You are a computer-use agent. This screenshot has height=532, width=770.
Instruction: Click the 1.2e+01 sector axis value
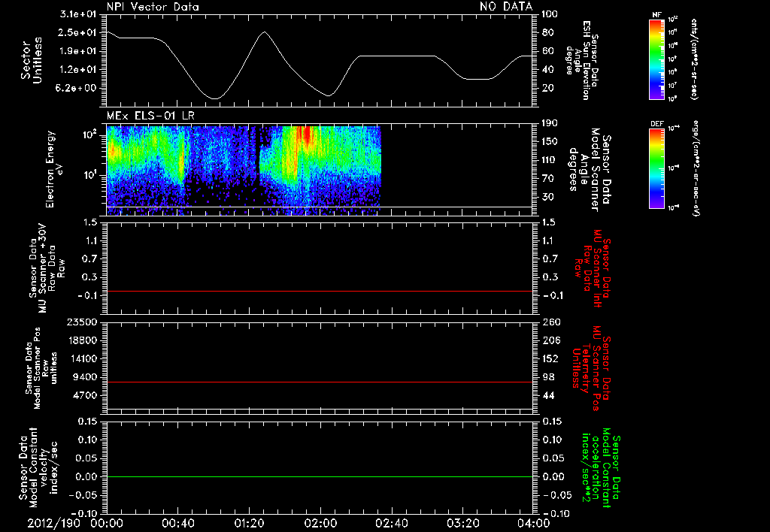click(77, 70)
